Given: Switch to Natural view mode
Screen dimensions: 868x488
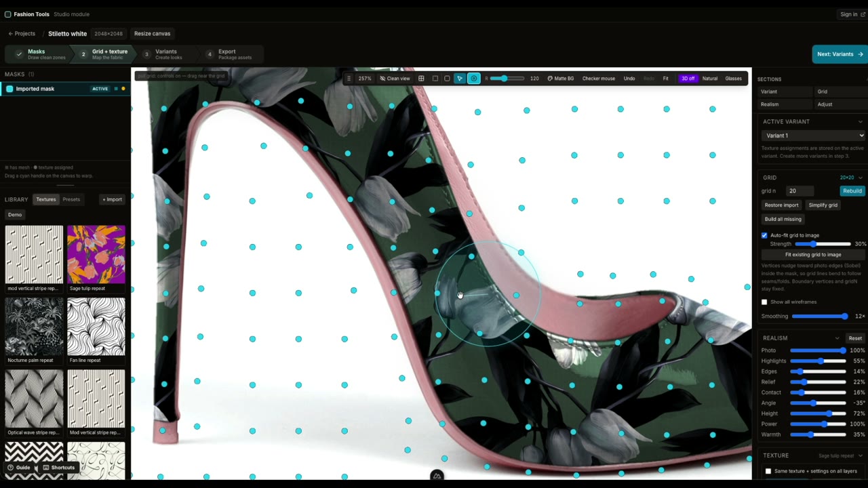Looking at the screenshot, I should [x=710, y=79].
